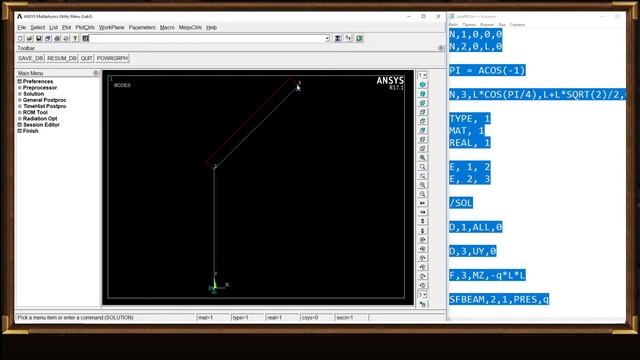Open the Macro menu
Viewport: 640px width, 360px height.
pos(167,27)
